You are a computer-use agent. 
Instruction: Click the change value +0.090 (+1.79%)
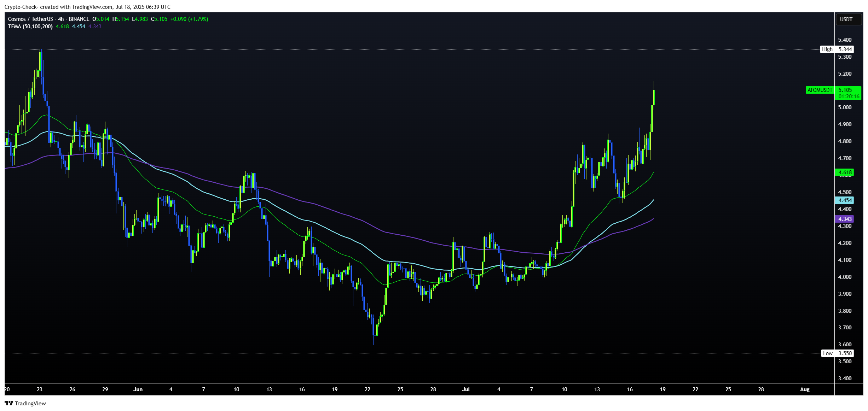coord(189,19)
